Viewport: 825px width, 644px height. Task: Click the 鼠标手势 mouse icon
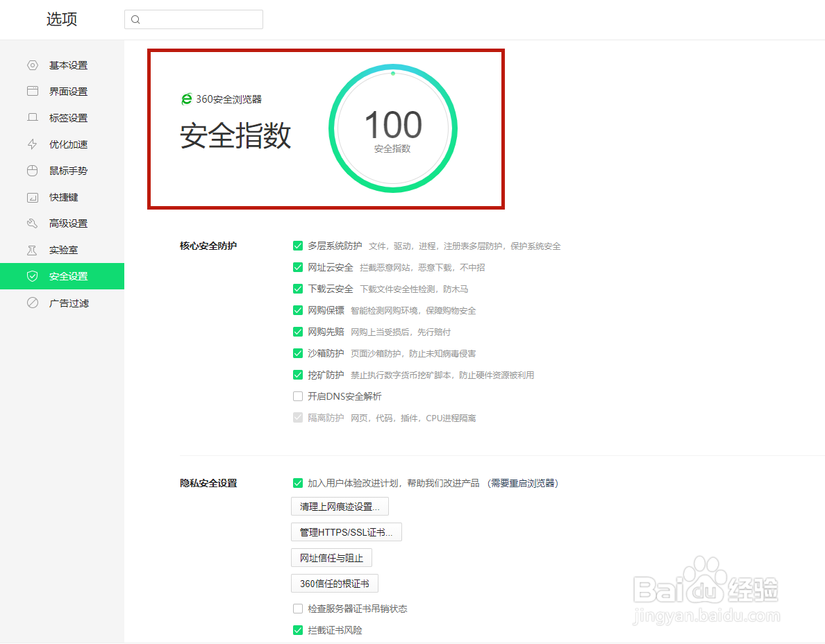coord(33,170)
